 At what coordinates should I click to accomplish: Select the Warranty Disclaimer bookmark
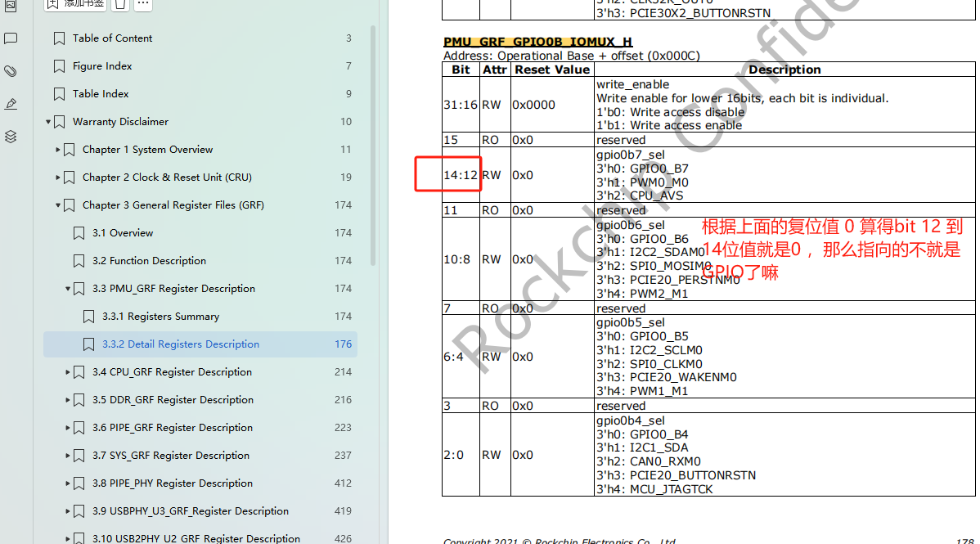(120, 121)
